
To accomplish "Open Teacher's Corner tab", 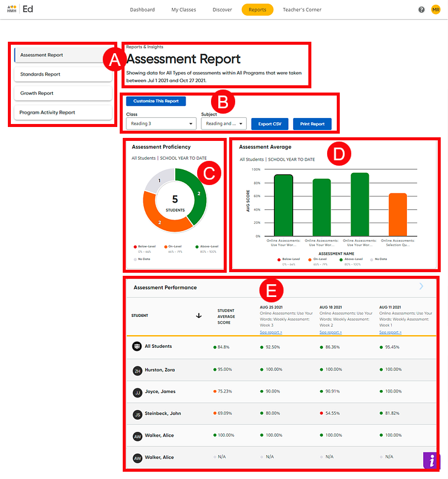I will click(302, 10).
